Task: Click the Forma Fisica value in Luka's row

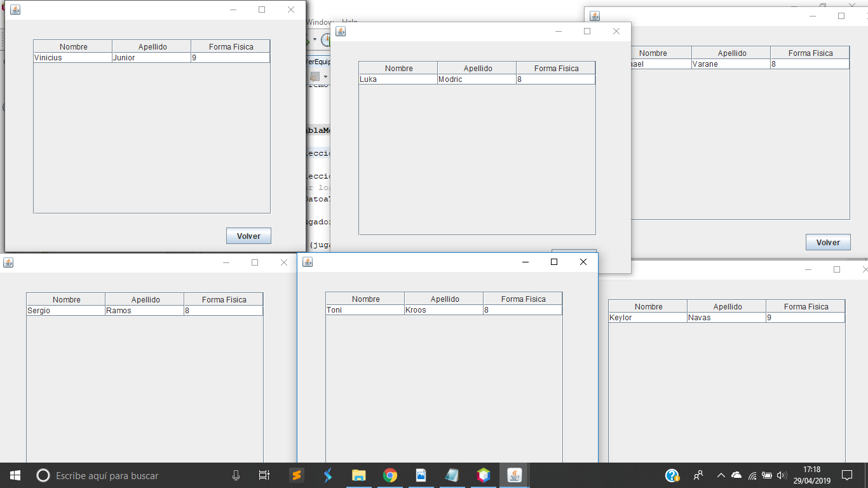Action: pos(556,79)
